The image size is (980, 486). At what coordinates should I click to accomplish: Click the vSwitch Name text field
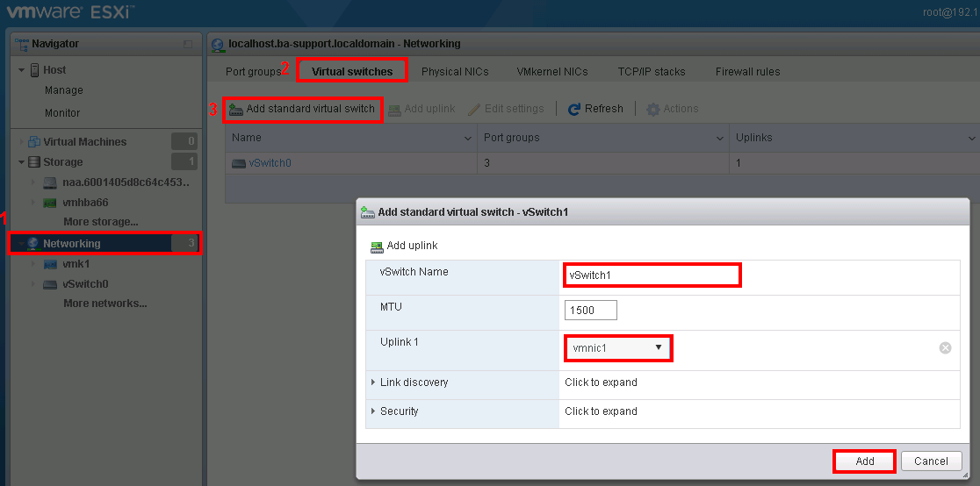[652, 275]
